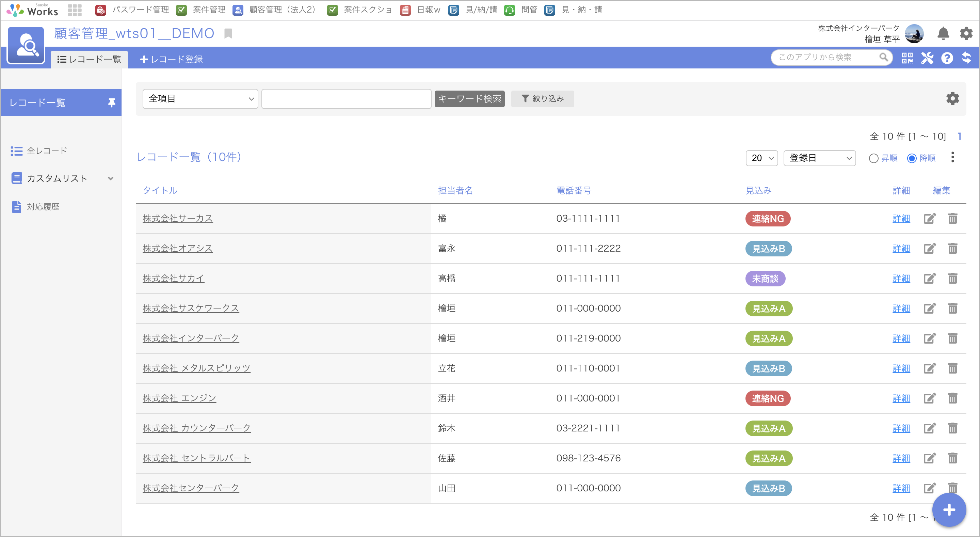Viewport: 980px width, 537px height.
Task: Click the 絞り込み filter button
Action: pyautogui.click(x=542, y=99)
